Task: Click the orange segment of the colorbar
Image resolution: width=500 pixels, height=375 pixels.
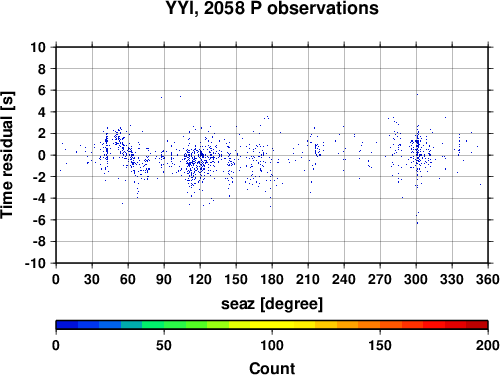Action: 369,325
